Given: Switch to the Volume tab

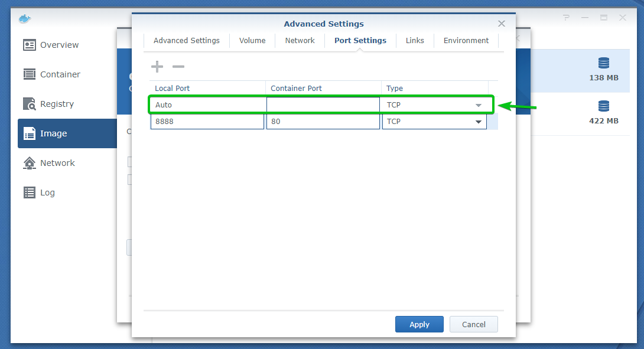Looking at the screenshot, I should pos(252,41).
